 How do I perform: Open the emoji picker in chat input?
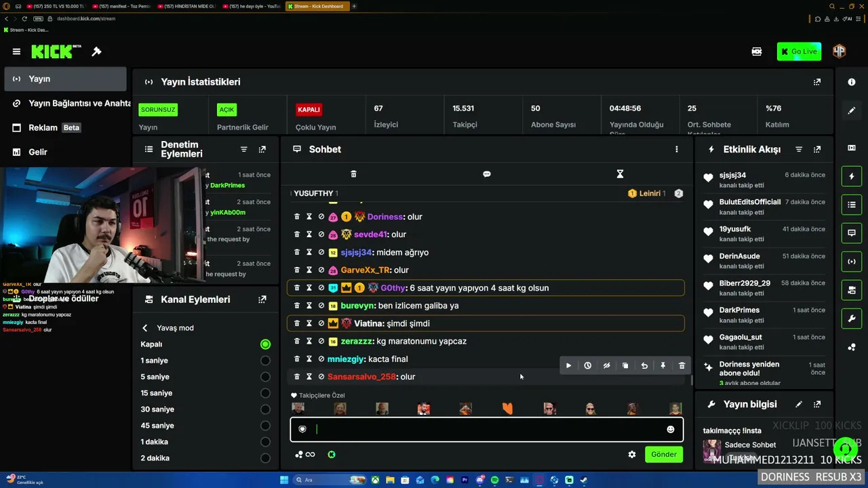click(x=671, y=429)
